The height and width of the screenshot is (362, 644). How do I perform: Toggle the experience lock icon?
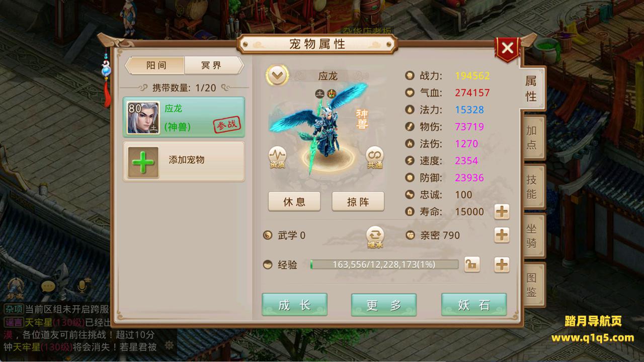coord(471,264)
